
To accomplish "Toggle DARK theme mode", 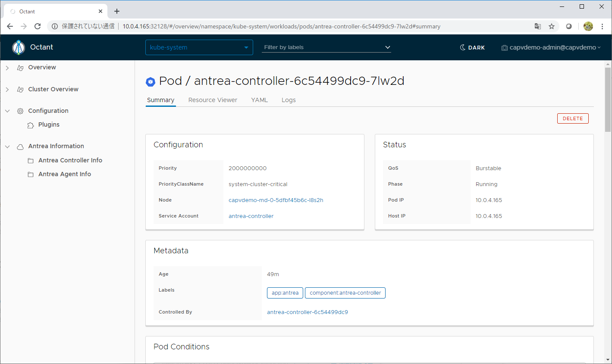I will 472,47.
